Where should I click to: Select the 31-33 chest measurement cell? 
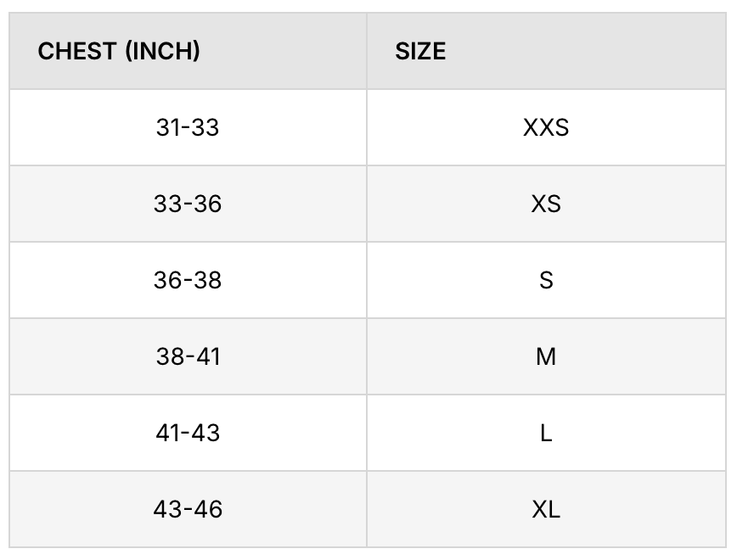coord(188,127)
